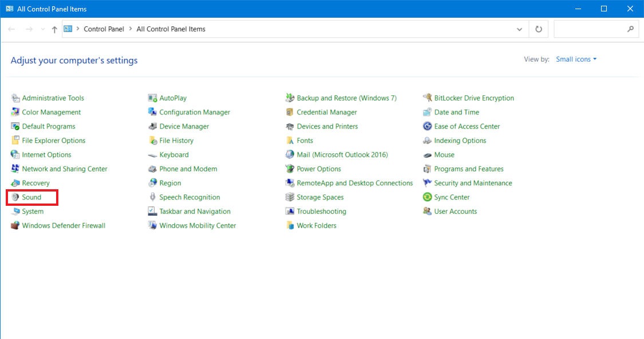Open the Indexing Options link
644x339 pixels.
point(460,141)
